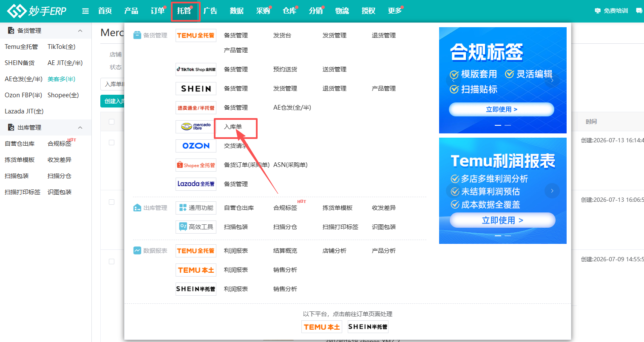Screen dimensions: 644x342
Task: Check the row created 2026-07-09 14:55
Action: pos(112,262)
